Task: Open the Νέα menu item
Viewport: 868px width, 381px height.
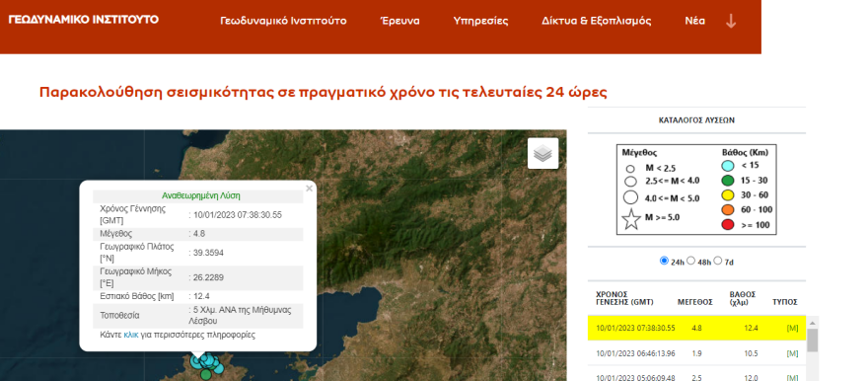Action: tap(694, 21)
